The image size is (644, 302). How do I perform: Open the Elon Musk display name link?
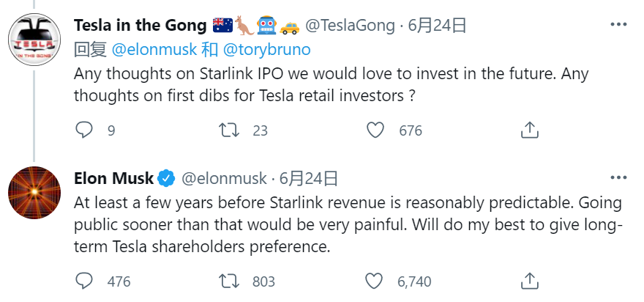coord(114,177)
